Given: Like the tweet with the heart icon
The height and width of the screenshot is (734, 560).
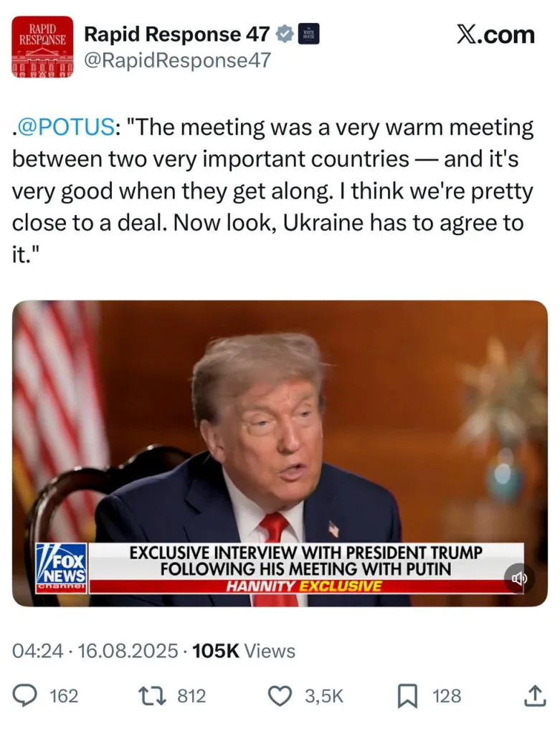Looking at the screenshot, I should coord(280,695).
